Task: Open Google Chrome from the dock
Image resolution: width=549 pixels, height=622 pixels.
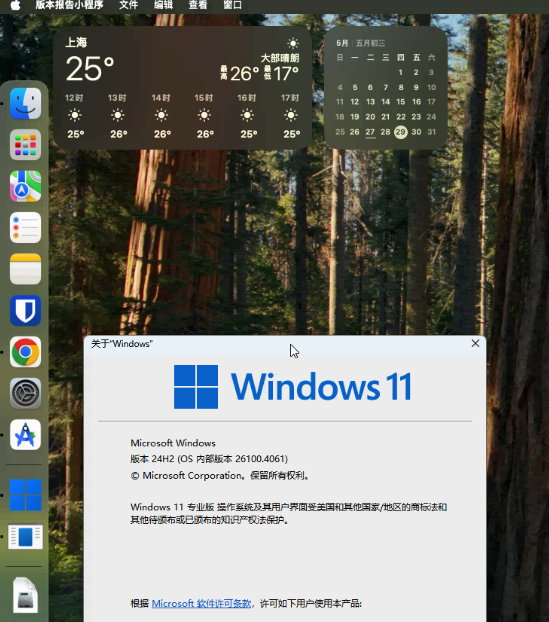Action: [25, 352]
